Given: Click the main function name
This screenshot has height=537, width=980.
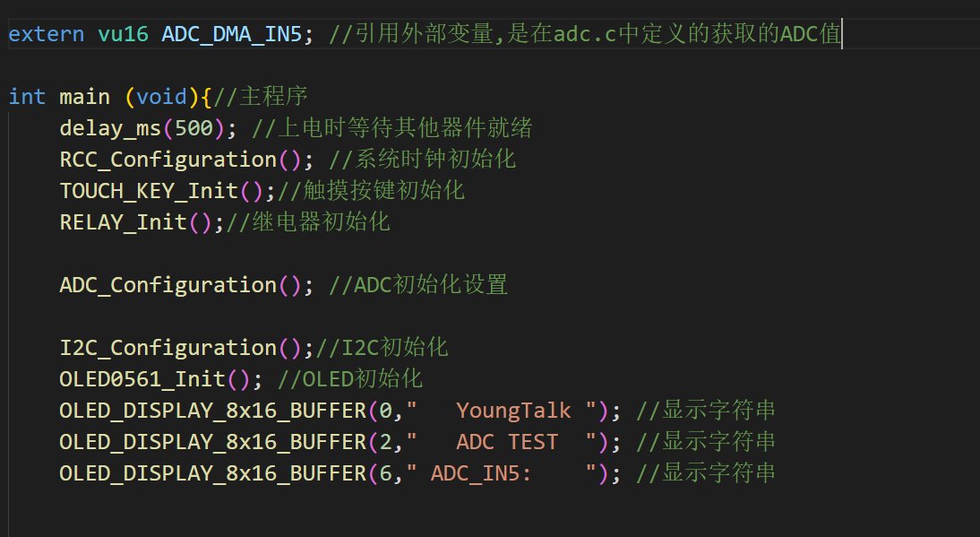Looking at the screenshot, I should coord(84,97).
